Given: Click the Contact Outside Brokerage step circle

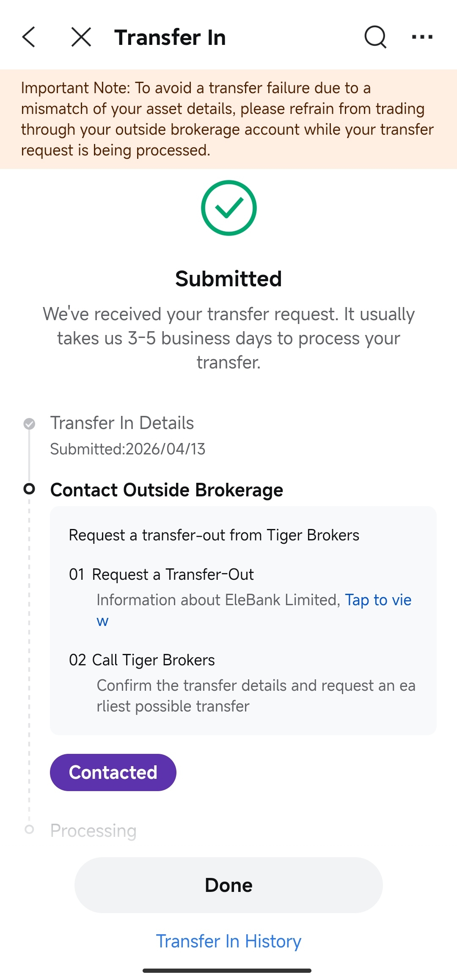Looking at the screenshot, I should [x=29, y=489].
